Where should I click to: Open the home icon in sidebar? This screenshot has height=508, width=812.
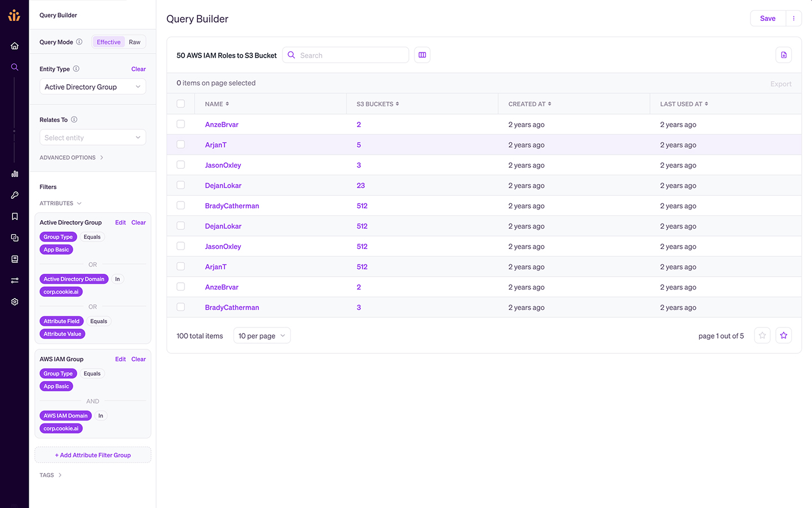click(x=15, y=46)
